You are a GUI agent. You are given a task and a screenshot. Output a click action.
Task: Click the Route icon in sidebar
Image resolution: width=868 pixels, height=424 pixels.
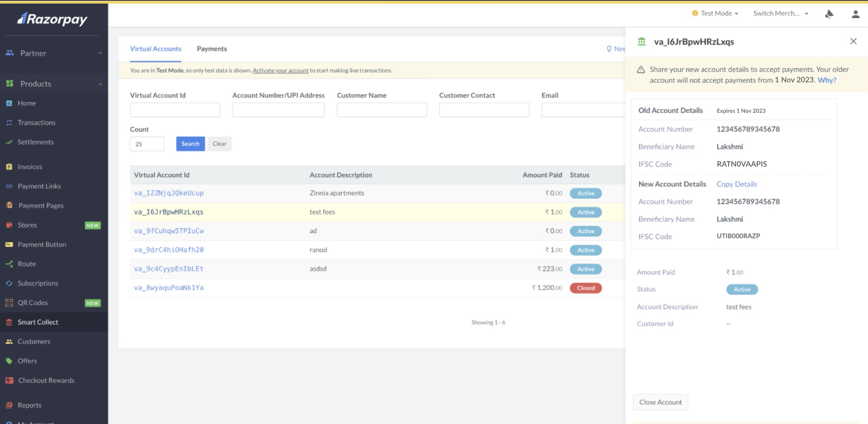(x=9, y=264)
